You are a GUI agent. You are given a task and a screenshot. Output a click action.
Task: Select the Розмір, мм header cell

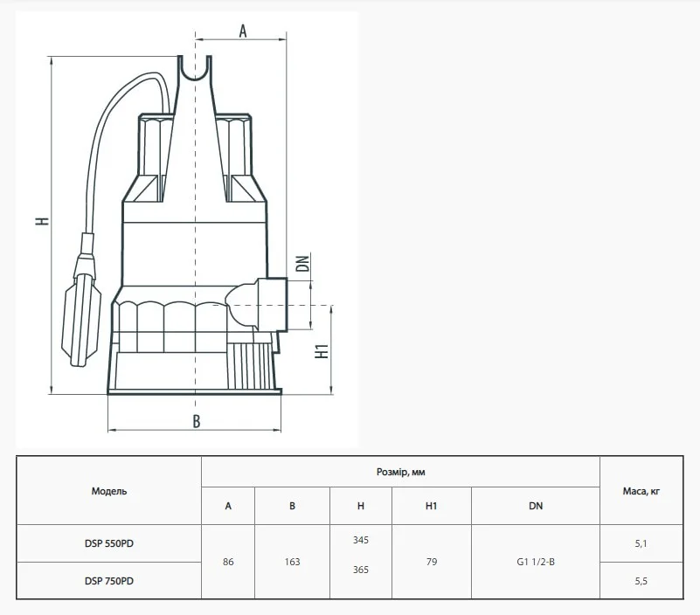tap(400, 472)
